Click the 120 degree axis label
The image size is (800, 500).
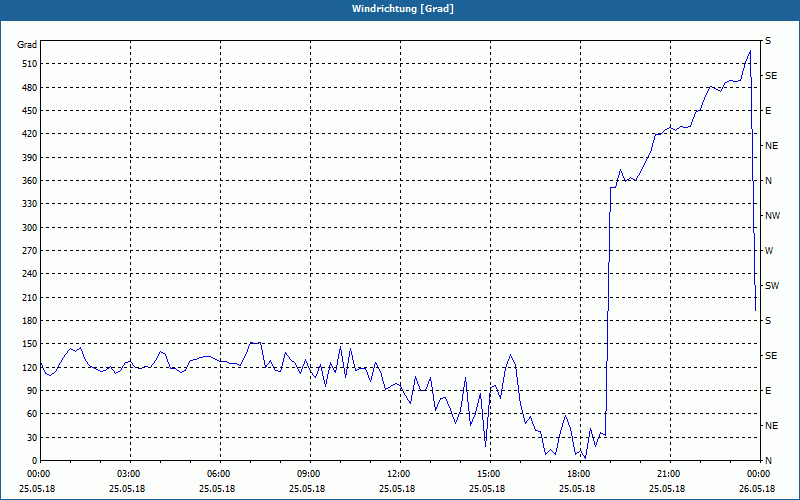(30, 367)
